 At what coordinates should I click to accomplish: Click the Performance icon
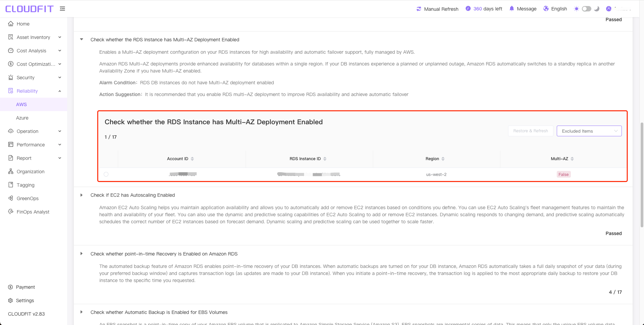coord(11,145)
